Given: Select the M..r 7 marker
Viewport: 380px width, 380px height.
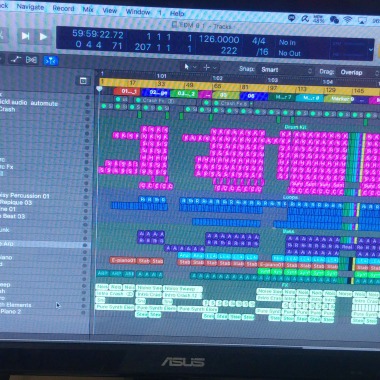Looking at the screenshot, I should [x=282, y=97].
